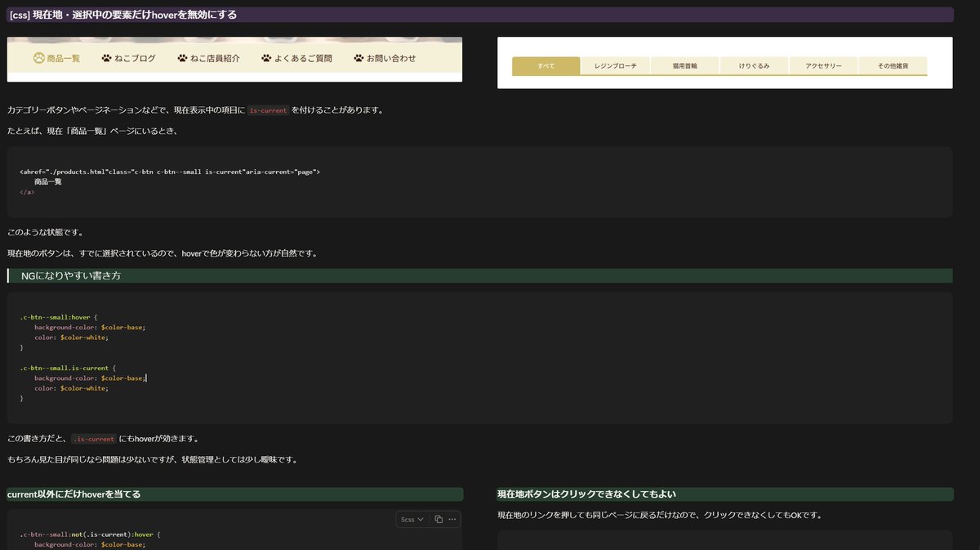Image resolution: width=980 pixels, height=550 pixels.
Task: Click the cat-face icon beside 商品一覧
Action: click(x=38, y=58)
